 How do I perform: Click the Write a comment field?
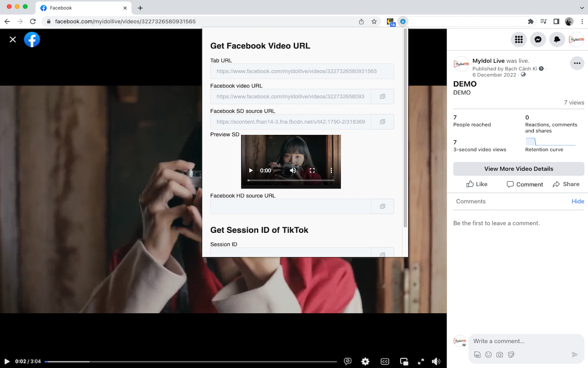coord(519,341)
